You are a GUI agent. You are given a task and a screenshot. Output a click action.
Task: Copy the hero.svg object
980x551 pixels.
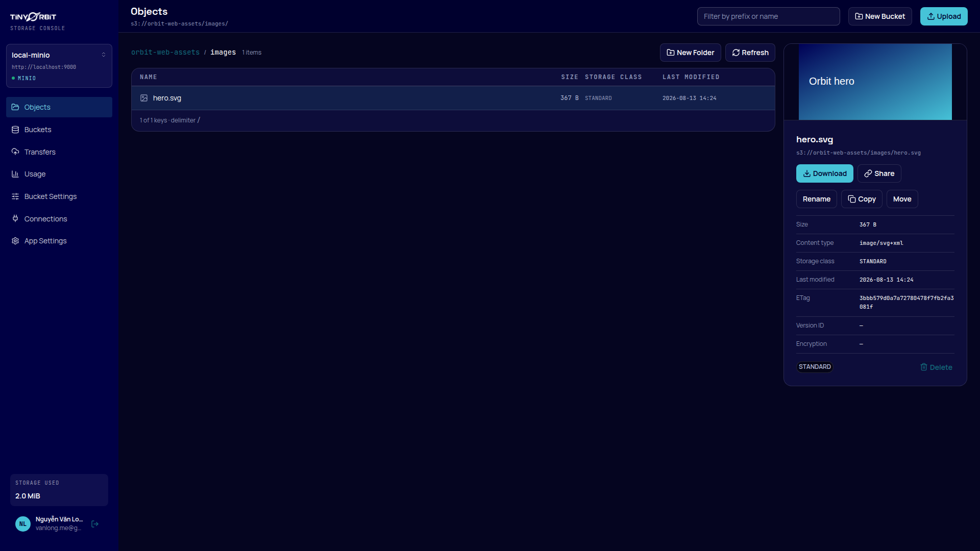862,199
